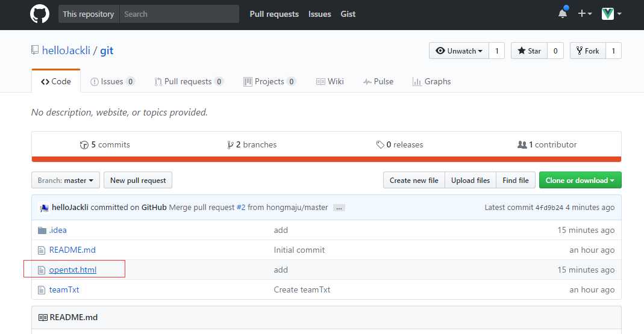View the 5 commits history

[x=105, y=144]
